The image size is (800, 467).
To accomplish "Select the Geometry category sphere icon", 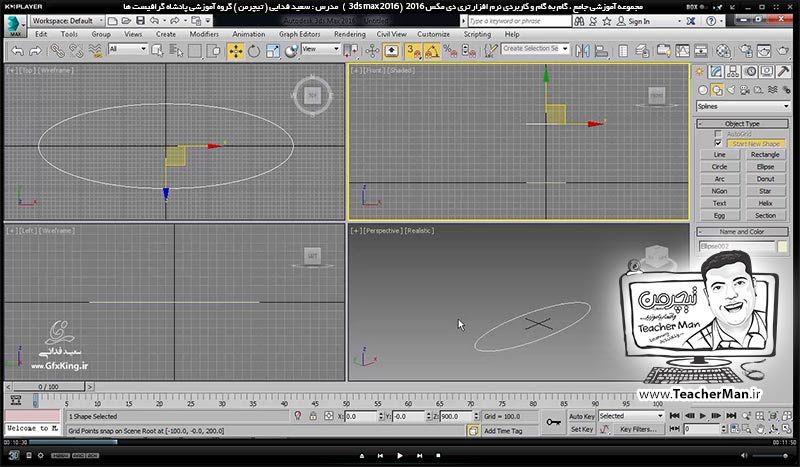I will [x=703, y=90].
